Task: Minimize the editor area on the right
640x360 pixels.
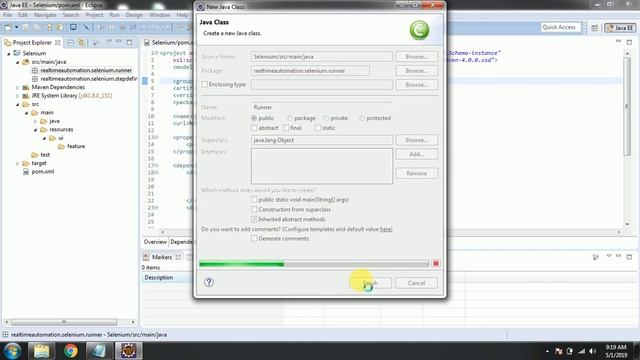Action: (x=618, y=42)
